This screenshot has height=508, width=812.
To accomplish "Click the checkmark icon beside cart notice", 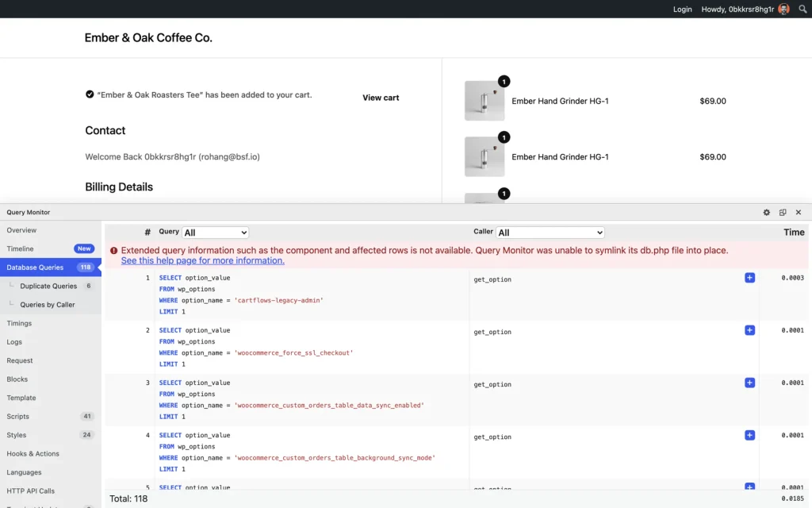I will pos(90,94).
